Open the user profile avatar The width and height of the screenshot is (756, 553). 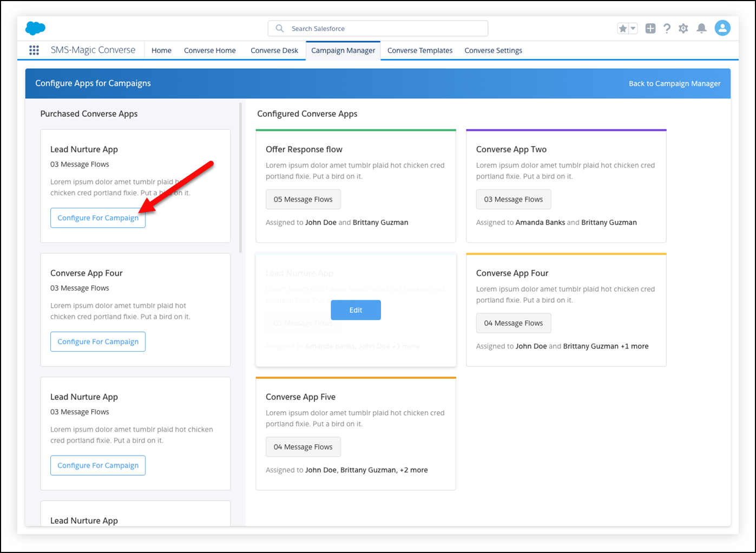point(722,28)
